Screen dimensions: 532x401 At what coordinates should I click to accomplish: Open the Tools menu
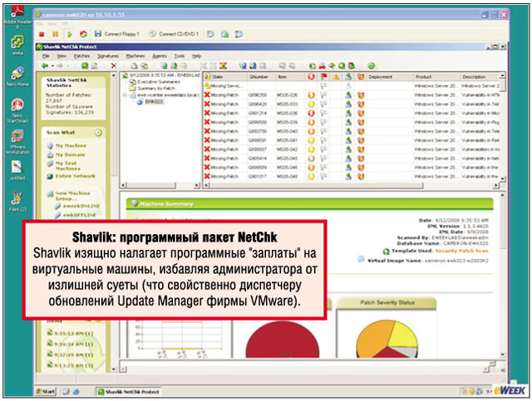180,56
